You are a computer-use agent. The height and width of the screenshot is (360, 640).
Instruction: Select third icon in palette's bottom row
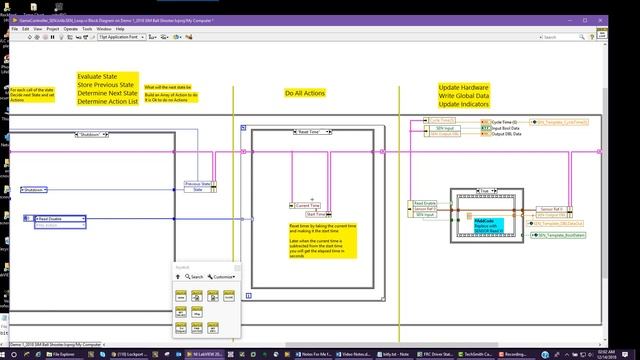(x=213, y=328)
